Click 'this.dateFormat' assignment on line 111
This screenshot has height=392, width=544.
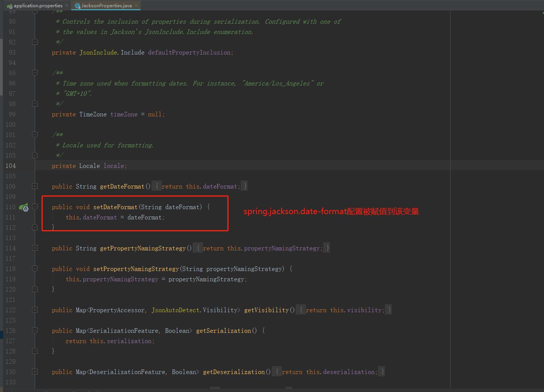91,217
